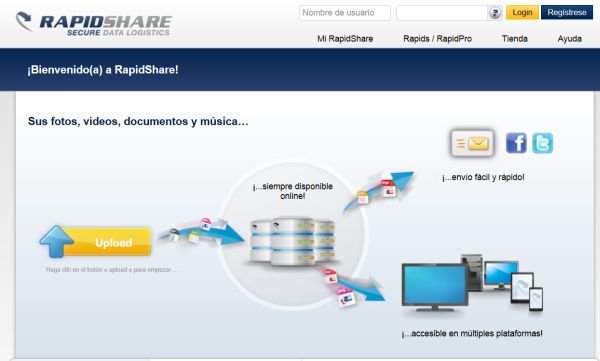Share via the Twitter bird icon
Viewport: 600px width, 361px height.
tap(542, 143)
